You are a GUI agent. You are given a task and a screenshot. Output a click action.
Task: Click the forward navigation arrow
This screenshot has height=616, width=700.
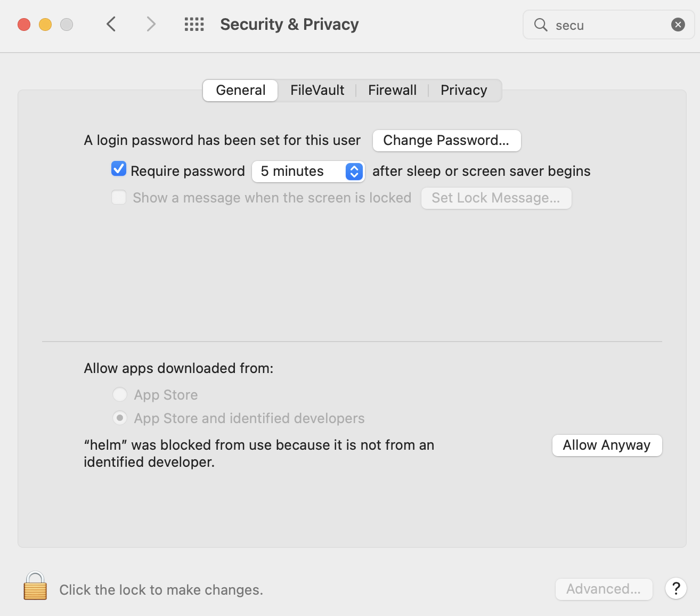151,24
